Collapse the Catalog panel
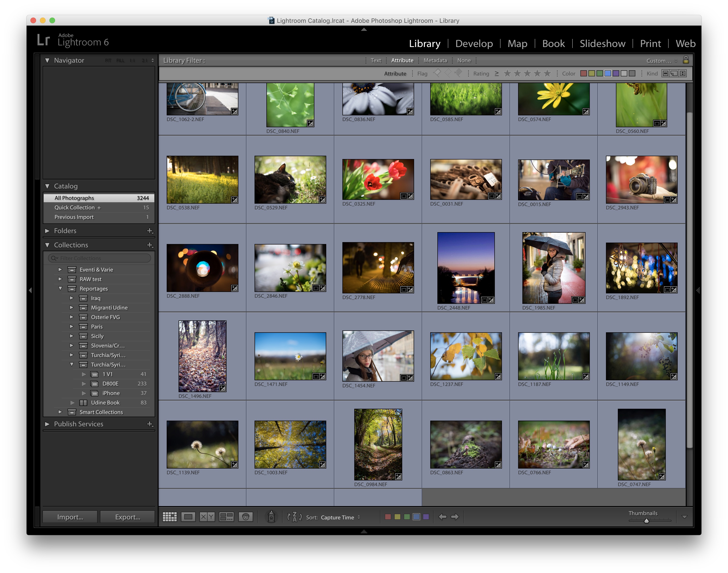Screen dimensions: 728x573 47,186
